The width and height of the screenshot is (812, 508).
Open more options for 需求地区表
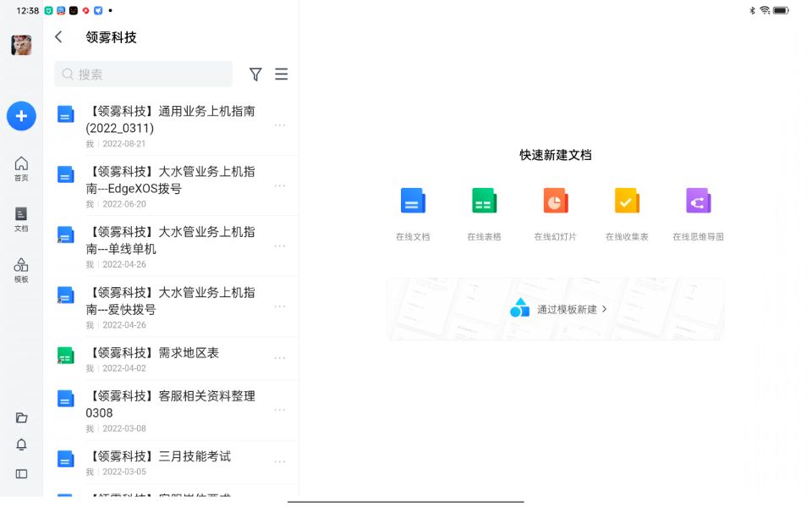279,357
